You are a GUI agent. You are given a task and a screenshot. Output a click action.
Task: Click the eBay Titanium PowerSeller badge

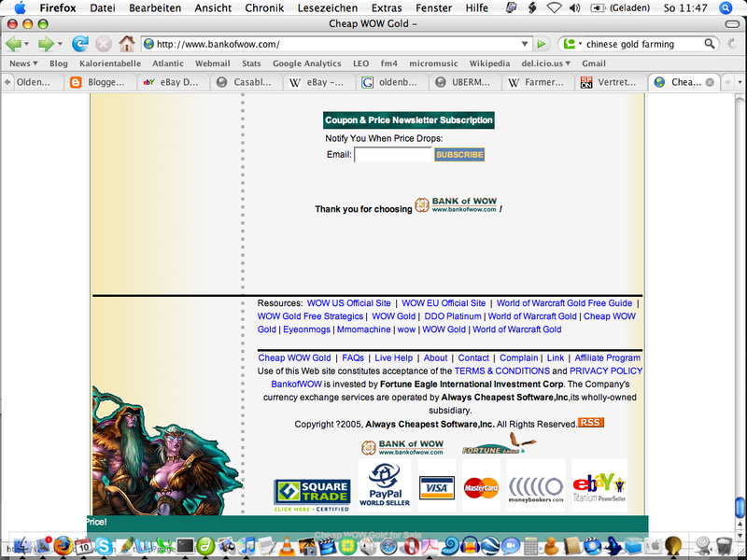(599, 486)
